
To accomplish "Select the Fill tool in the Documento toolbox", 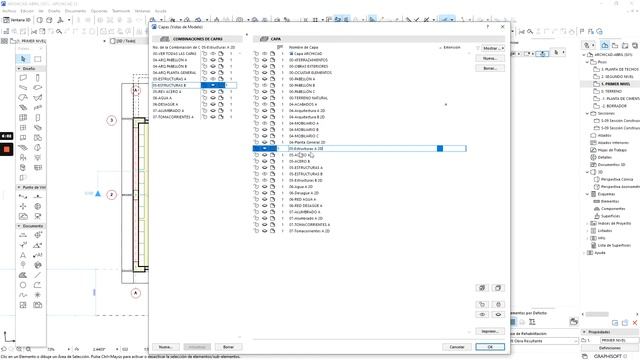I will (23, 275).
